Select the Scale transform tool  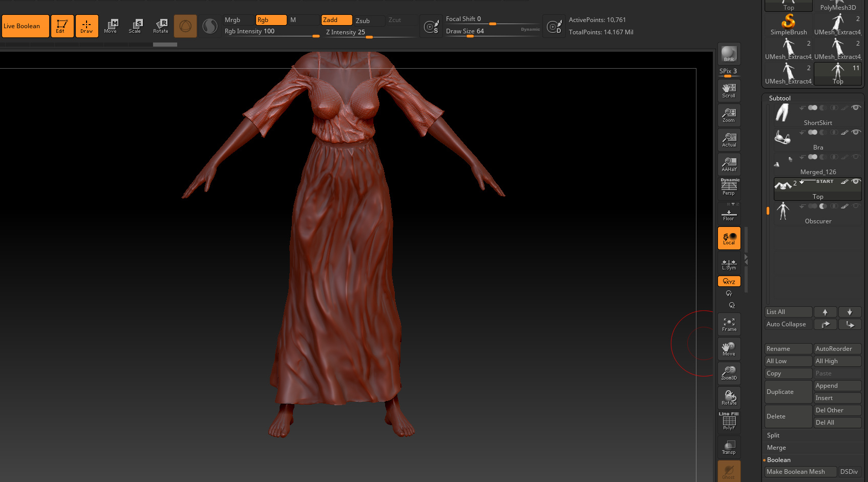click(135, 26)
